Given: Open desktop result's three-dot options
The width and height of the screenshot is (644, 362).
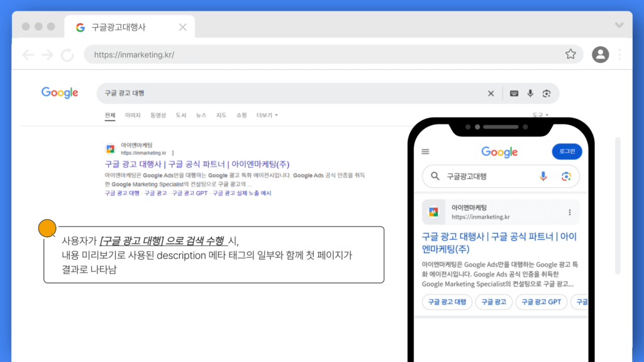Looking at the screenshot, I should (x=173, y=153).
